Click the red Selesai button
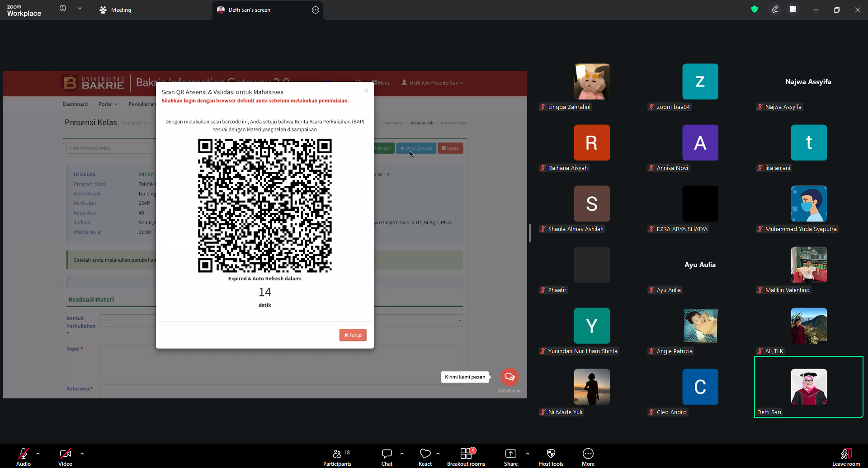Image resolution: width=868 pixels, height=468 pixels. coord(450,148)
